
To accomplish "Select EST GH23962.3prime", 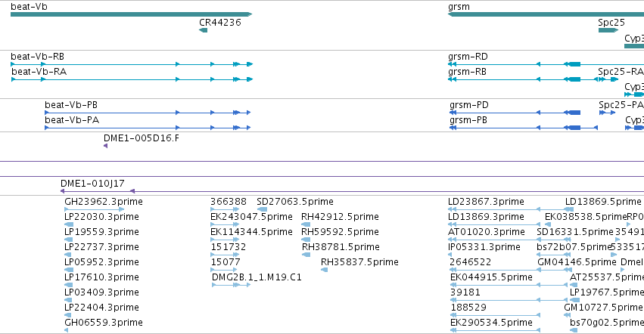I will (x=104, y=202).
